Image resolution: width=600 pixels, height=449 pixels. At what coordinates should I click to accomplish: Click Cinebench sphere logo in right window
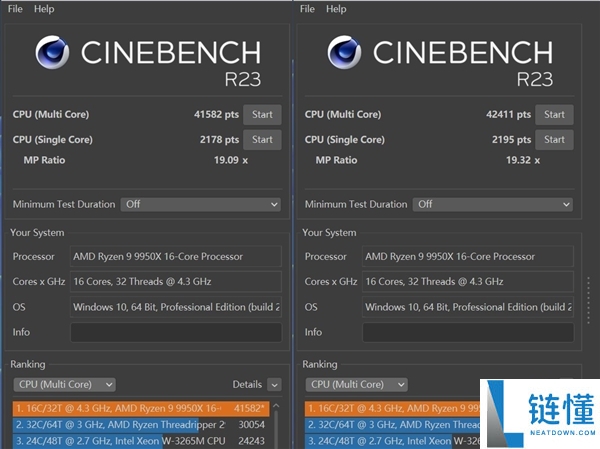pyautogui.click(x=344, y=52)
